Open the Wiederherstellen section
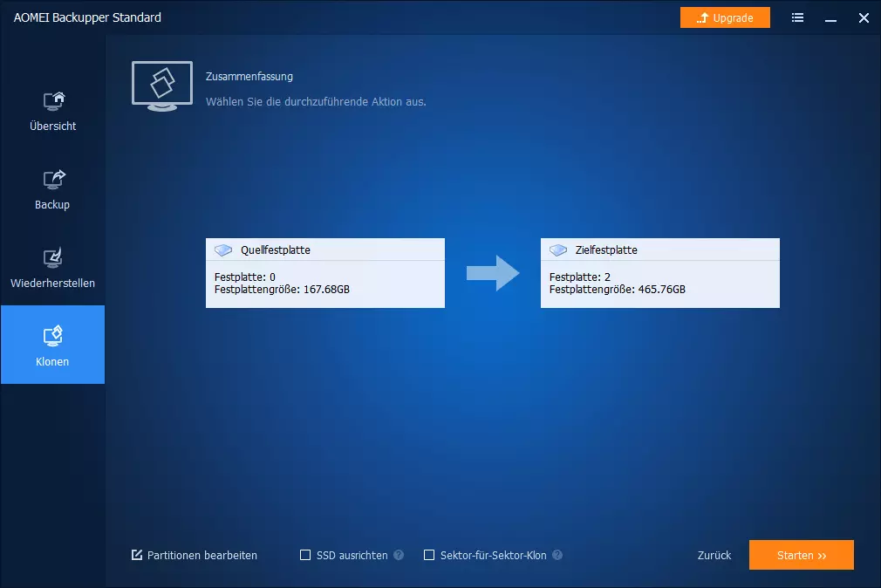This screenshot has width=881, height=588. (x=53, y=270)
